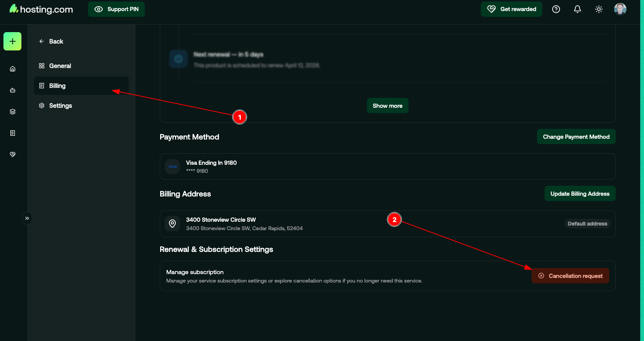Click the robot icon in sidebar

(x=13, y=90)
